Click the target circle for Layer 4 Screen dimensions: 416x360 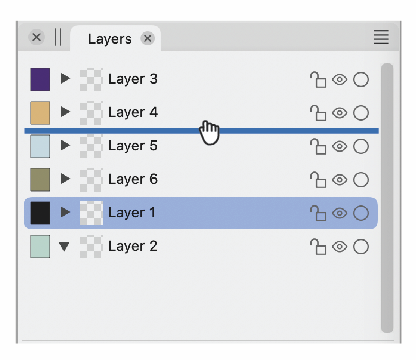[361, 113]
